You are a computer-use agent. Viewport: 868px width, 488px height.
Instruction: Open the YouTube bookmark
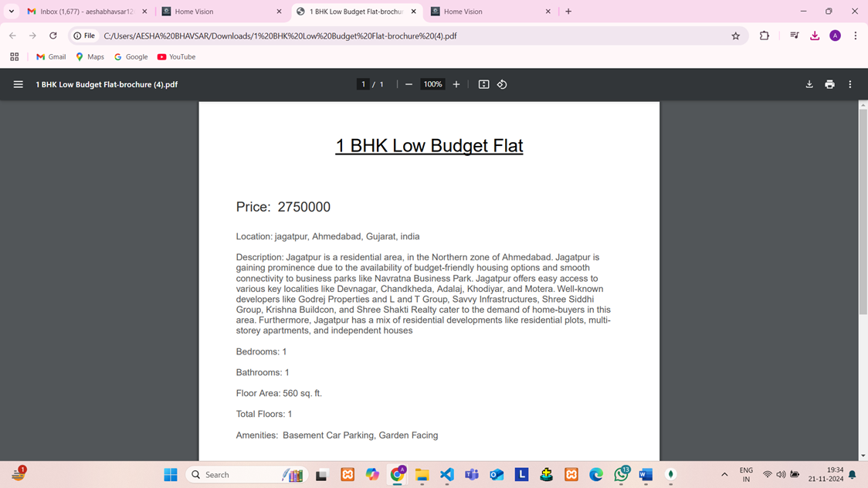pos(176,56)
